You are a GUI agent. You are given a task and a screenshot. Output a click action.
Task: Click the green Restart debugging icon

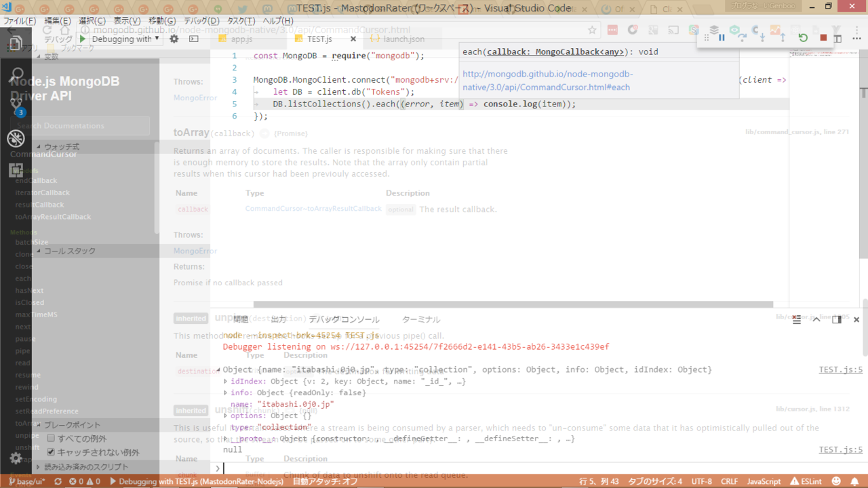tap(803, 38)
